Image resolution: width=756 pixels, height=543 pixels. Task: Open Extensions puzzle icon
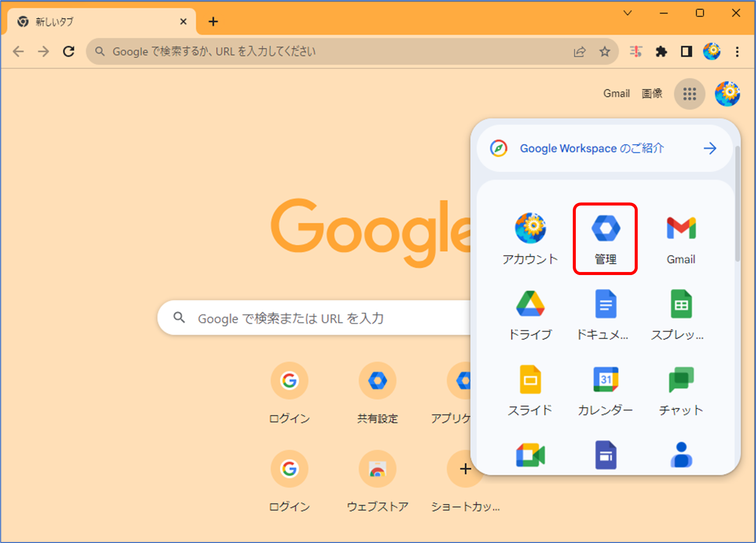tap(661, 51)
